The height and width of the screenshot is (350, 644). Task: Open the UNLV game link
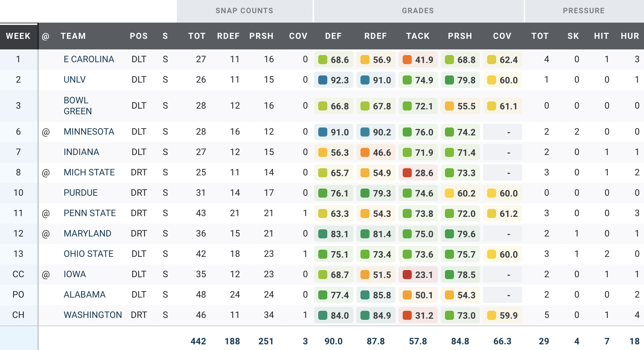[75, 80]
